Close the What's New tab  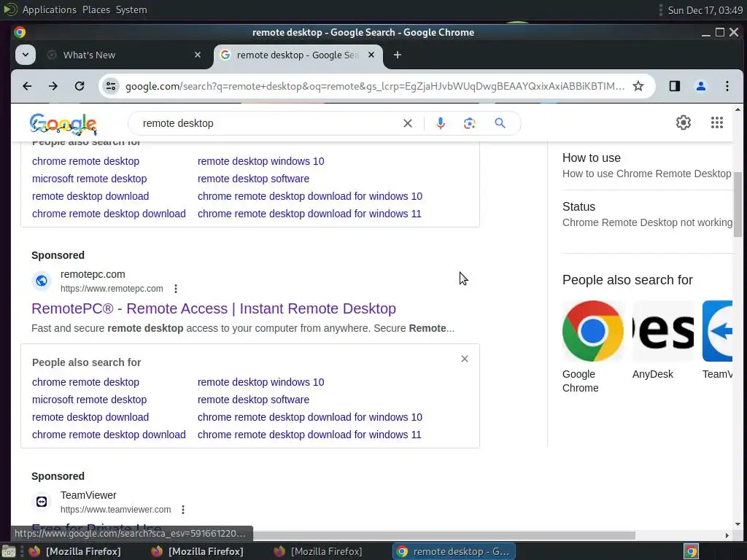tap(198, 55)
